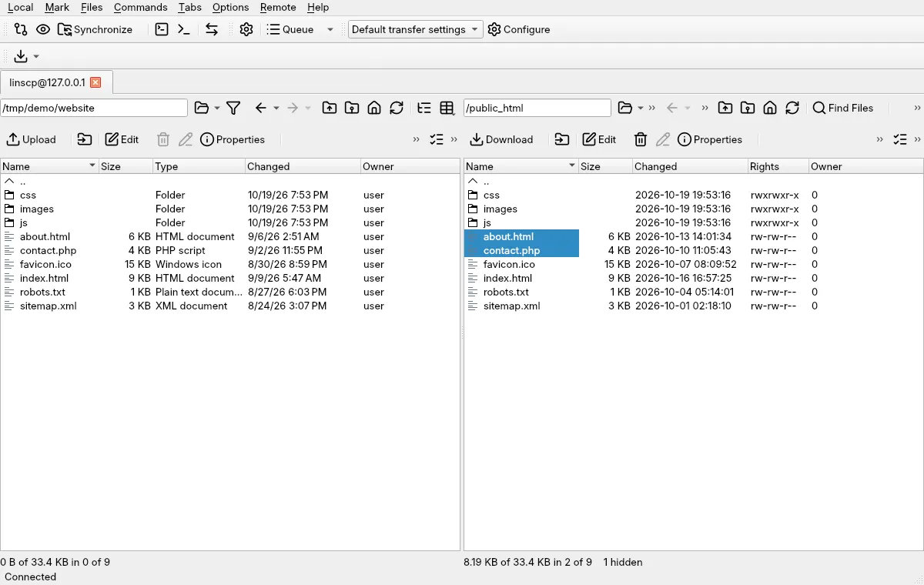Screen dimensions: 924x585
Task: Expand the local open-directory dropdown arrow
Action: coord(217,108)
